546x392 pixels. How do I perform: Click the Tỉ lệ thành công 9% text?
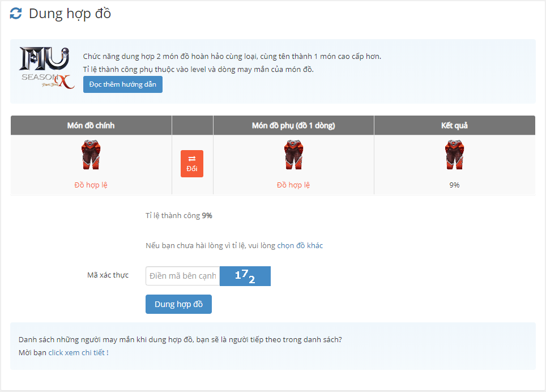[178, 216]
